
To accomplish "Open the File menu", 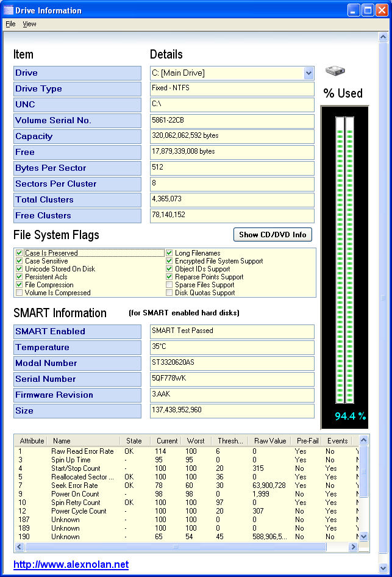I will [x=10, y=24].
